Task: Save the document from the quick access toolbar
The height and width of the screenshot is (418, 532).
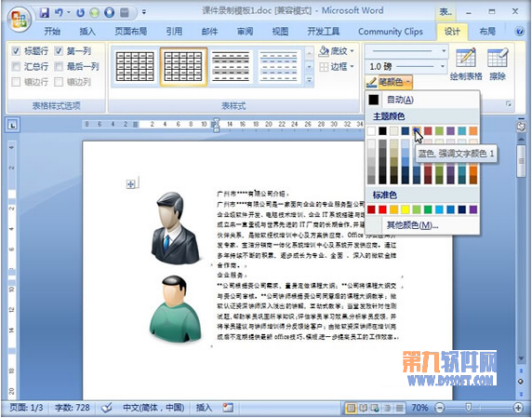Action: (x=45, y=13)
